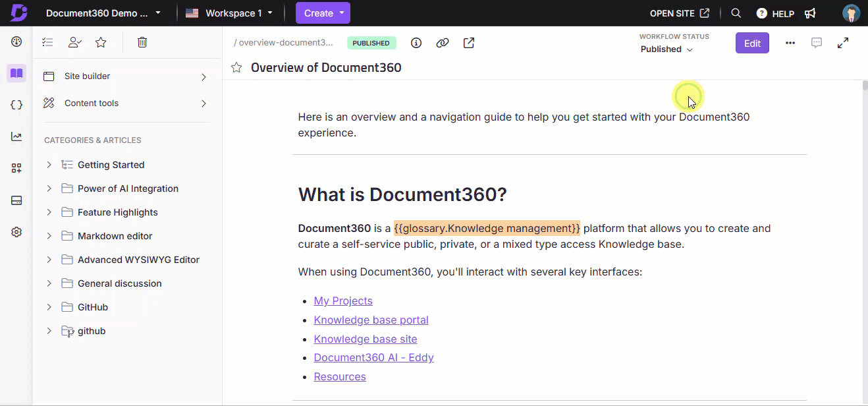The width and height of the screenshot is (868, 406).
Task: Open the Document360 Demo project dropdown
Action: tap(103, 13)
